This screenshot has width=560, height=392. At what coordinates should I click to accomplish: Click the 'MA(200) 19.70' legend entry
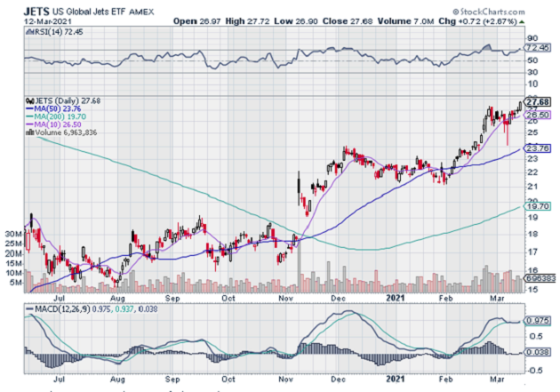60,116
